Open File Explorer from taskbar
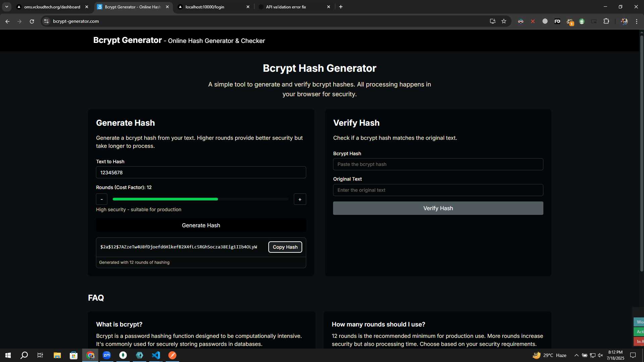 coord(57,355)
